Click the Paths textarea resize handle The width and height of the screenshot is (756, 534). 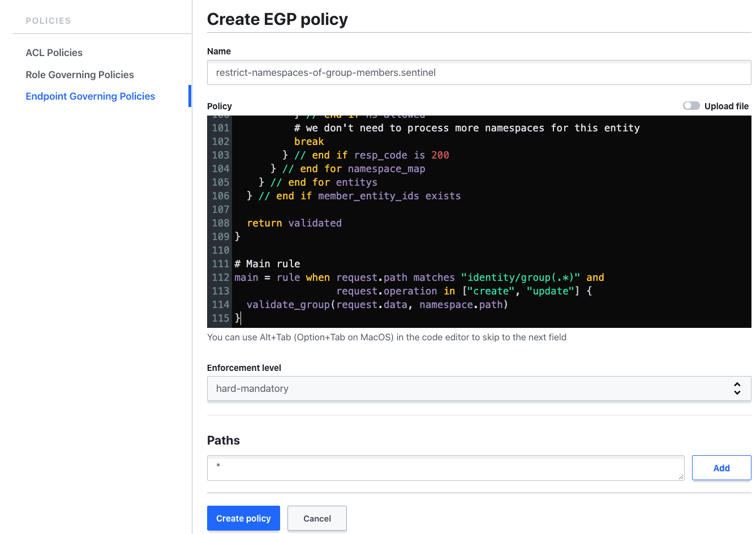pyautogui.click(x=681, y=477)
